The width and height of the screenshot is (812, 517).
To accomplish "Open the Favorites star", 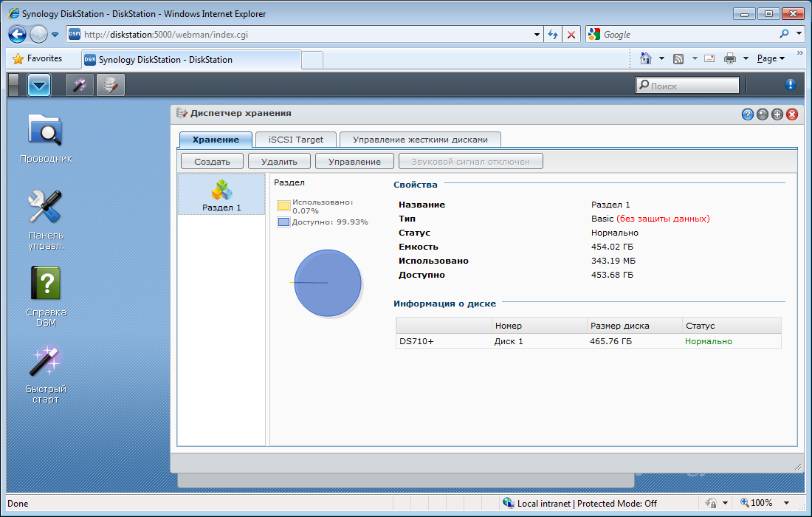I will click(x=18, y=58).
